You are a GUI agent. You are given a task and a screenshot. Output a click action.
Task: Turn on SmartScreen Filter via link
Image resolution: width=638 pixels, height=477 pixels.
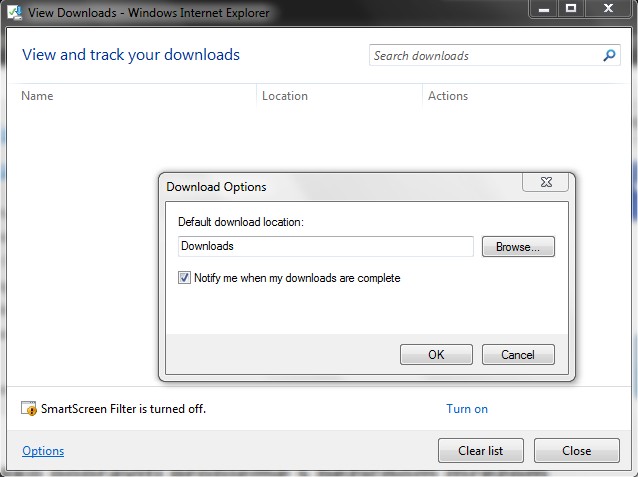tap(467, 409)
